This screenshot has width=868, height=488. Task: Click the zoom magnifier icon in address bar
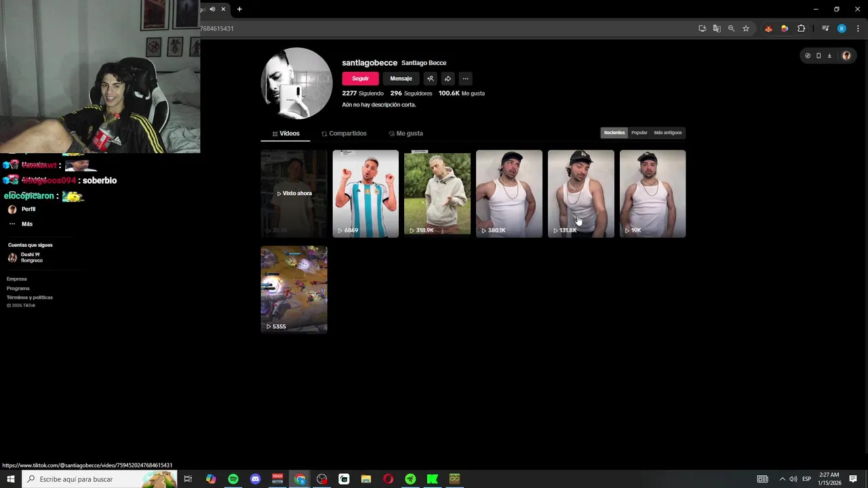tap(731, 28)
